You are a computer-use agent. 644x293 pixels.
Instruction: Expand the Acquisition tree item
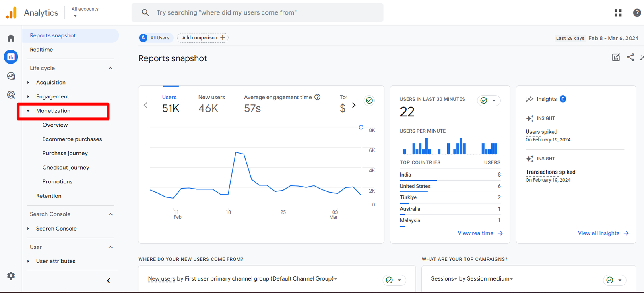[28, 83]
